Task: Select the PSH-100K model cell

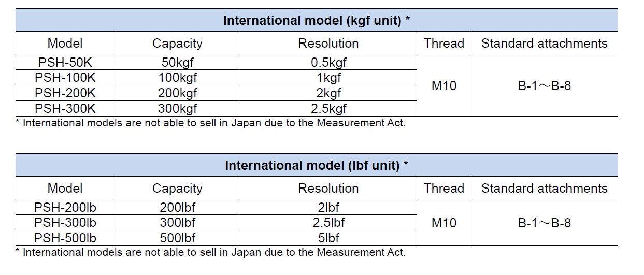Action: click(x=65, y=78)
